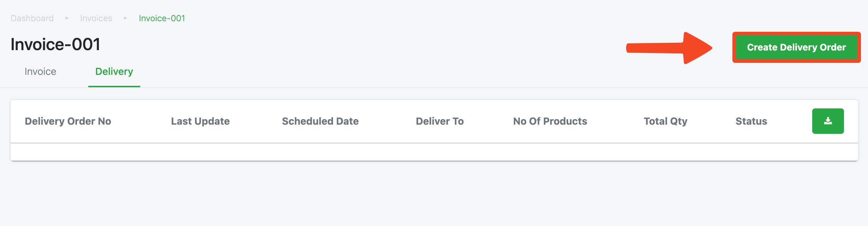Click the breadcrumb arrow after Dashboard
This screenshot has height=226, width=868.
coord(67,18)
